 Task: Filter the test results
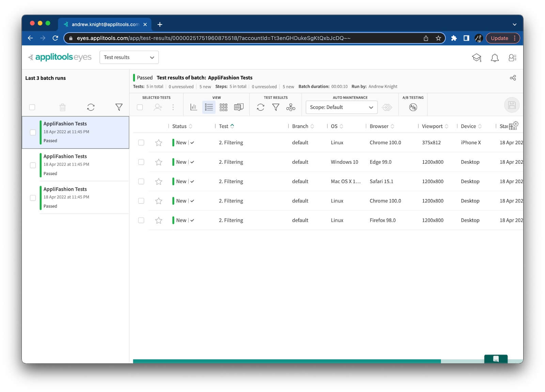click(x=276, y=108)
